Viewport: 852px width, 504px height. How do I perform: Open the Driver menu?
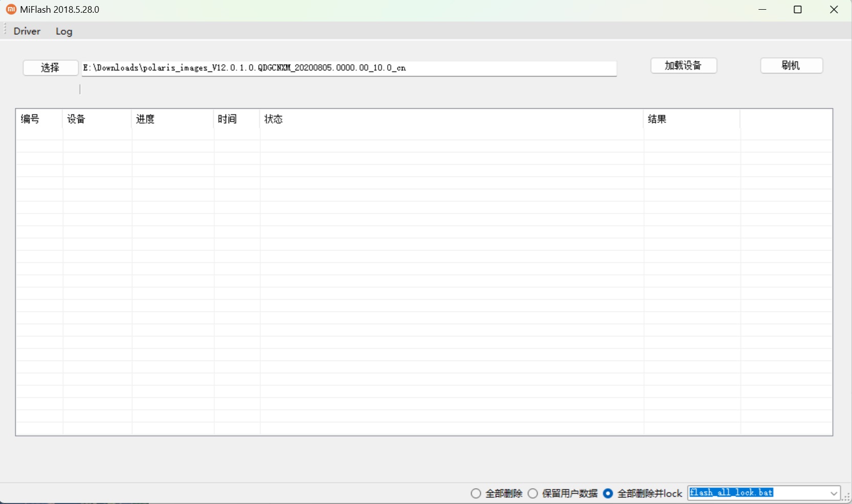pos(27,31)
